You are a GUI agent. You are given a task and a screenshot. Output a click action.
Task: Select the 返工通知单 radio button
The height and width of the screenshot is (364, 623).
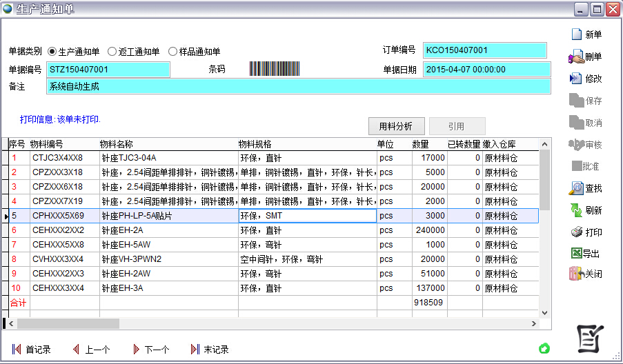(x=112, y=52)
